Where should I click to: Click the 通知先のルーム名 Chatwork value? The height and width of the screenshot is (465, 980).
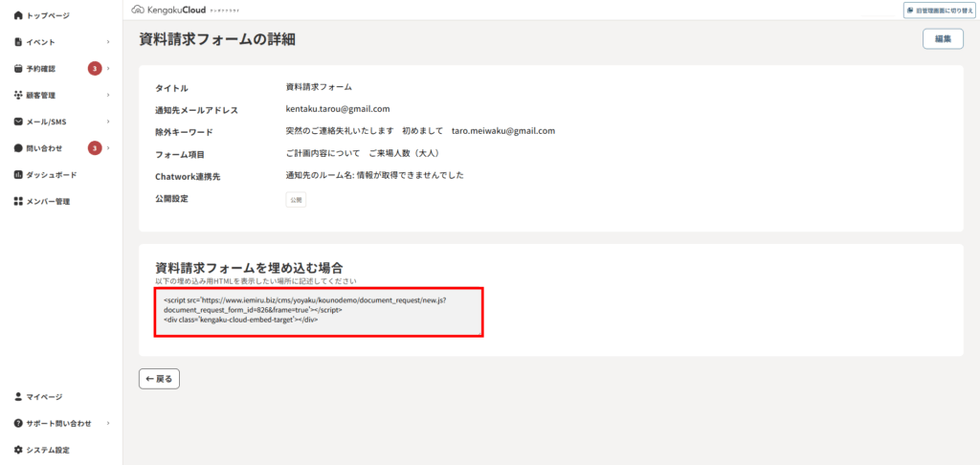tap(374, 176)
